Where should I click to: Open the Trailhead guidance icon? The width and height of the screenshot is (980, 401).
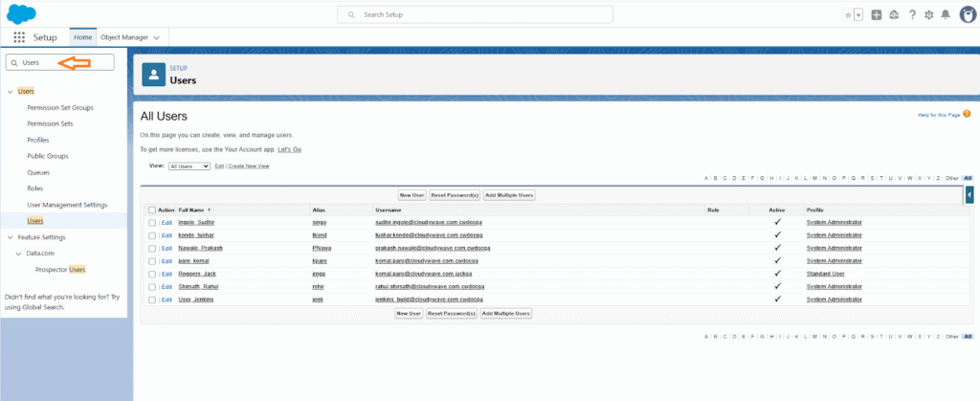coord(893,14)
